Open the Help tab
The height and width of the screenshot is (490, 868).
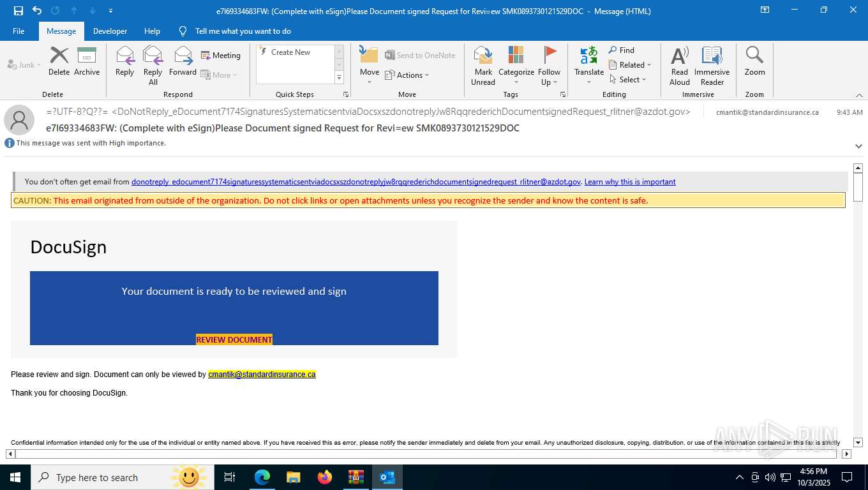(x=152, y=31)
